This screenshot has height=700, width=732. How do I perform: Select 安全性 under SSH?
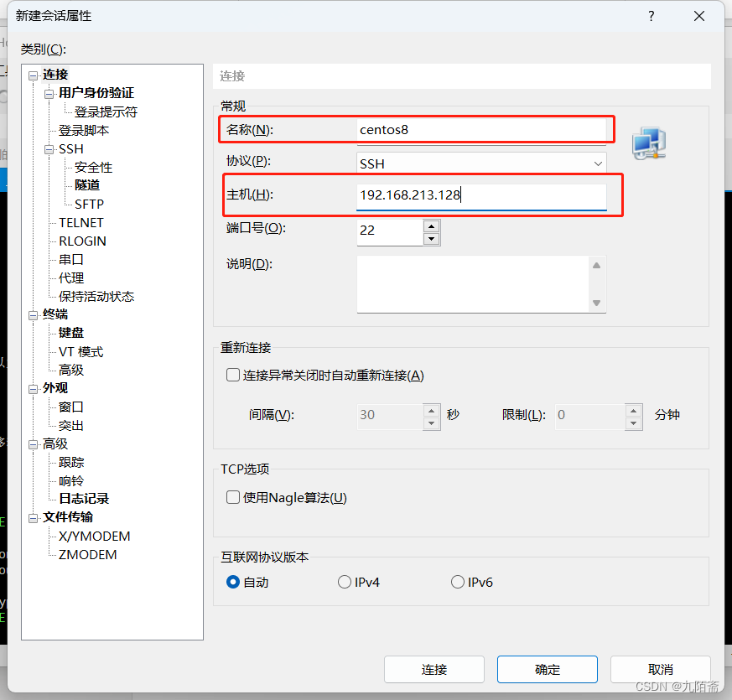(93, 167)
